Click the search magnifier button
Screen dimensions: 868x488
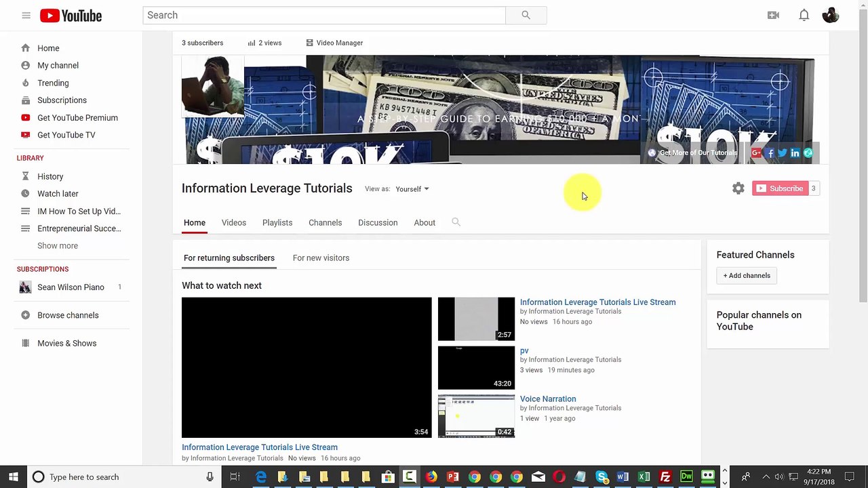(526, 15)
